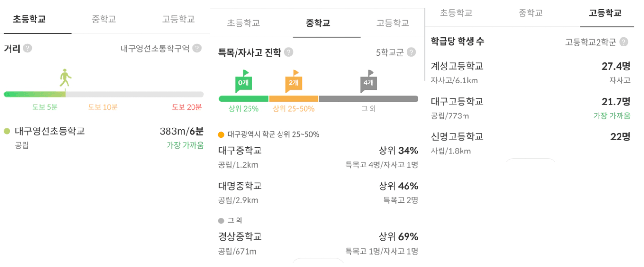Image resolution: width=644 pixels, height=267 pixels.
Task: Click the help icon next to 특목/자사고 진학
Action: [289, 52]
